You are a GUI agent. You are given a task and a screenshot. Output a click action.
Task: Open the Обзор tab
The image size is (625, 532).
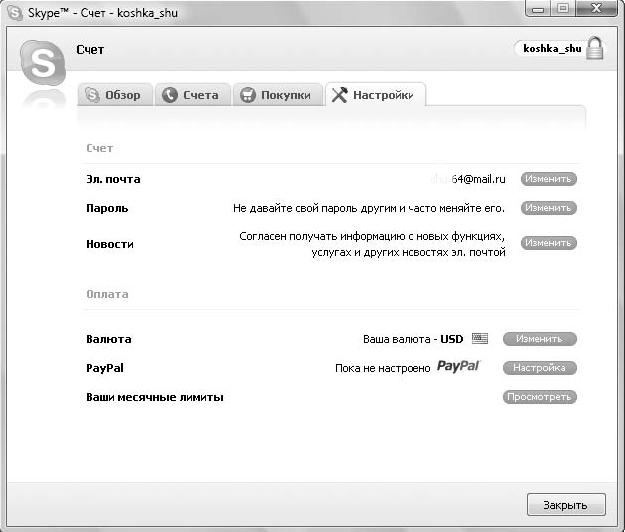pyautogui.click(x=115, y=96)
